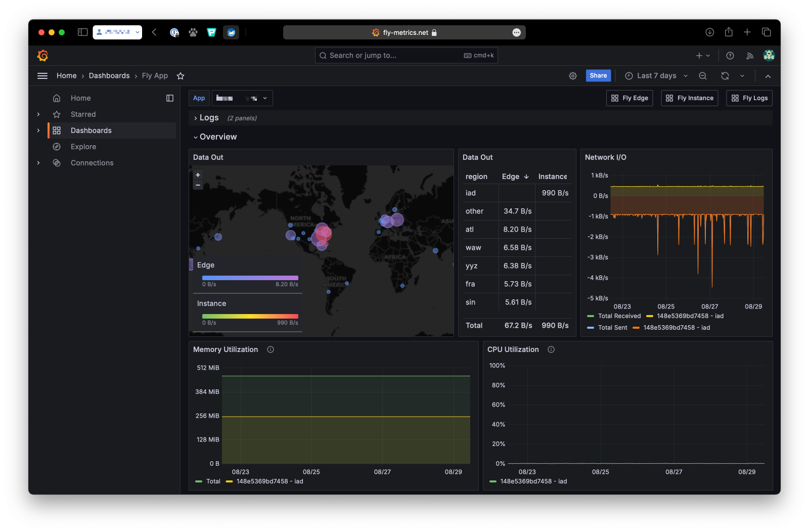Open the Last 7 days time picker

coord(656,76)
